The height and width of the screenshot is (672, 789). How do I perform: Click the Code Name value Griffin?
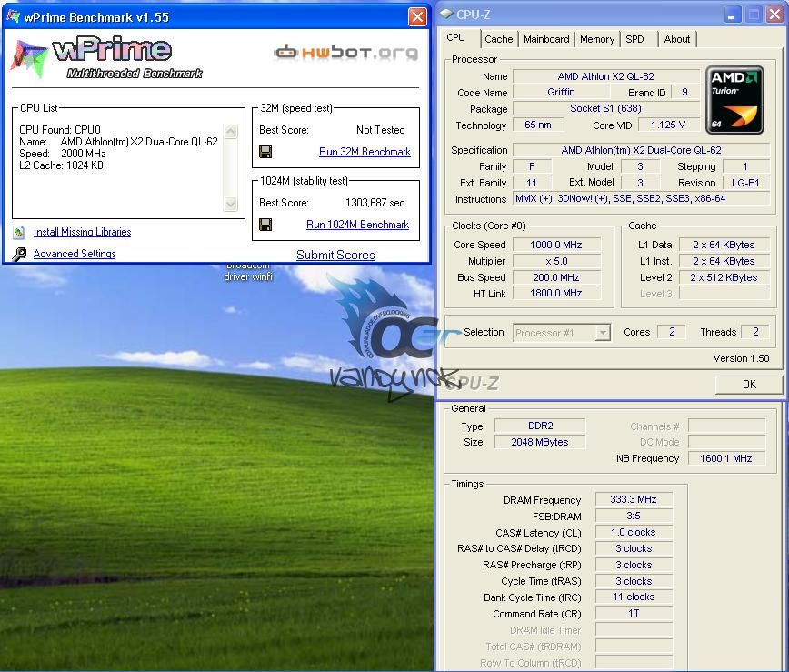tap(561, 93)
